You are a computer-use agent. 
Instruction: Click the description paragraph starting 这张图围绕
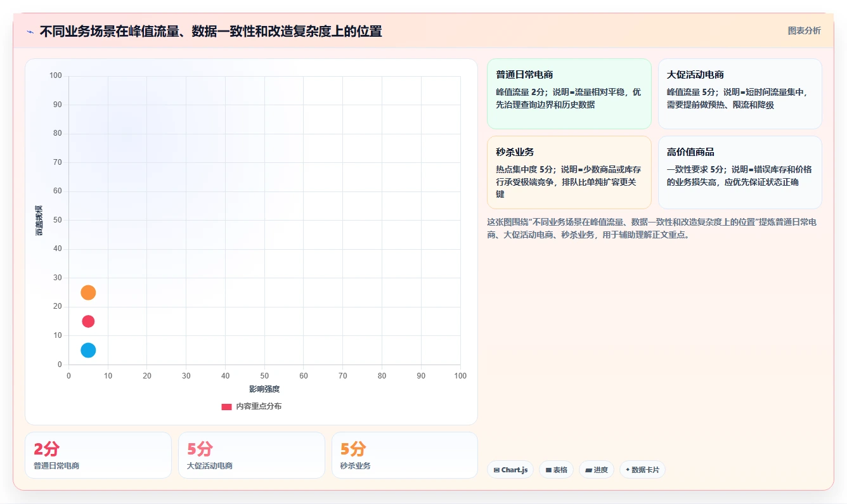tap(651, 228)
